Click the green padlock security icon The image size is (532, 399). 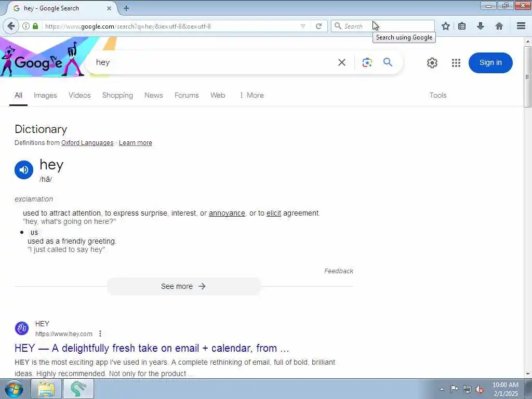coord(35,26)
